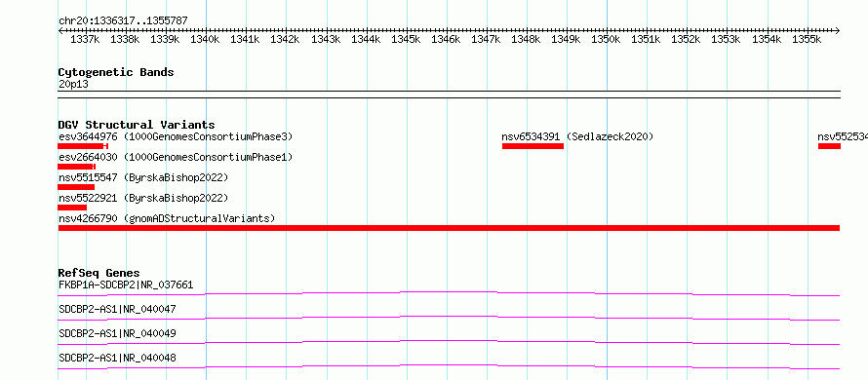Click the 1347k ruler mark
The height and width of the screenshot is (380, 868).
(x=486, y=40)
